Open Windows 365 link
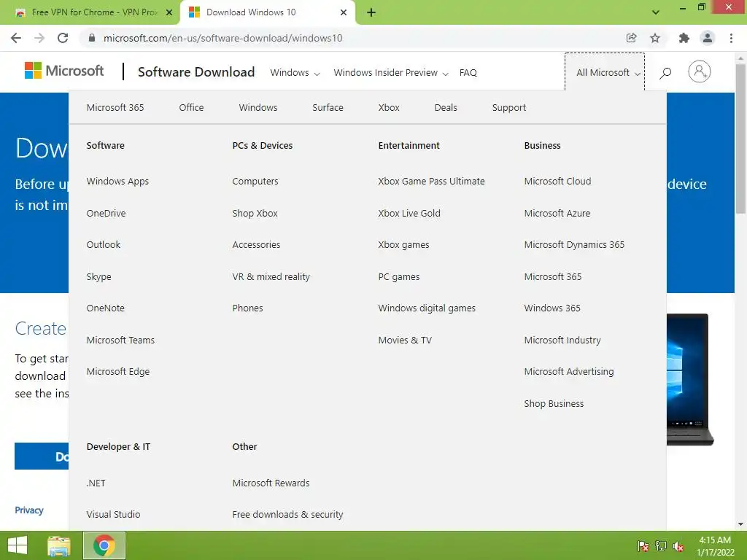Screen dimensions: 747x560 coord(552,308)
